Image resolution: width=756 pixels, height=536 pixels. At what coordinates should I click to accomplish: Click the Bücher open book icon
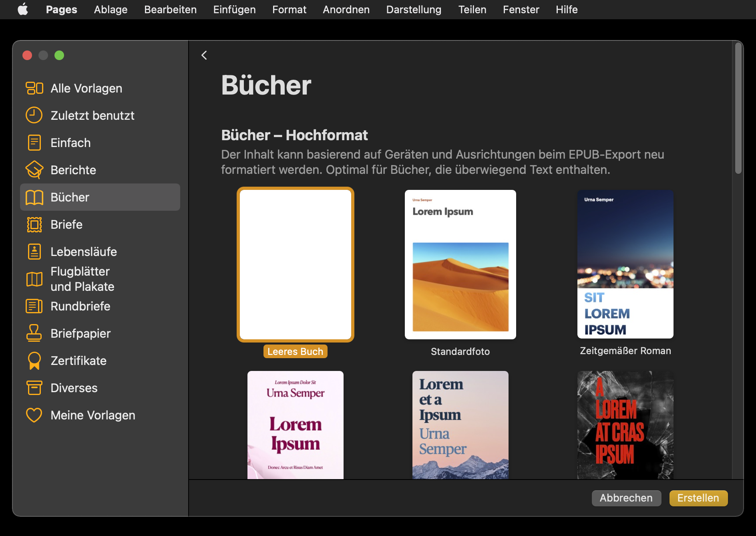(x=34, y=197)
